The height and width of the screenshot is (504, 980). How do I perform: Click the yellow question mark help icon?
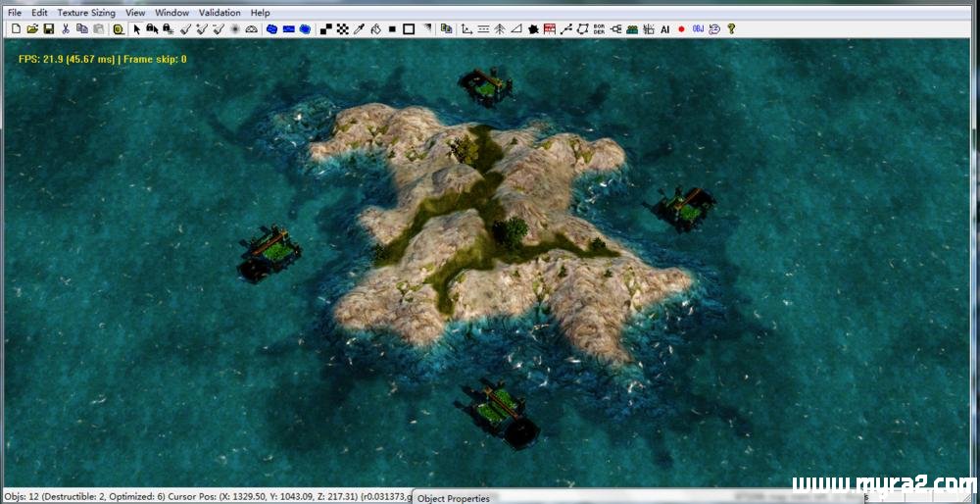click(731, 29)
